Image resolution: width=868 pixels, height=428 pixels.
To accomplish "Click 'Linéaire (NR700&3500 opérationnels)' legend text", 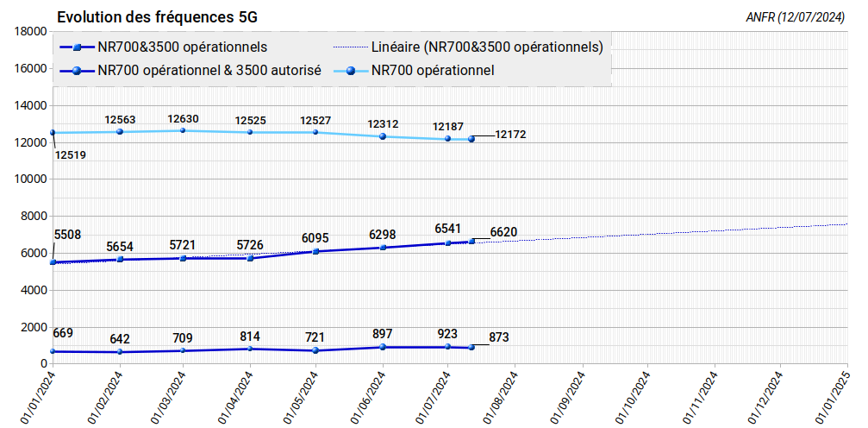I will tap(486, 47).
